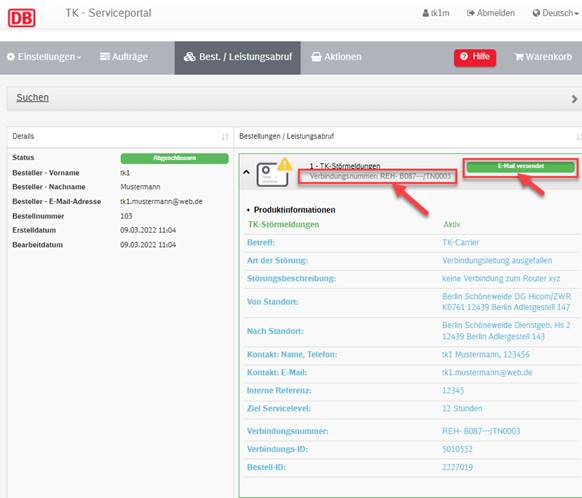
Task: Click the yellow warning triangle icon
Action: [285, 164]
